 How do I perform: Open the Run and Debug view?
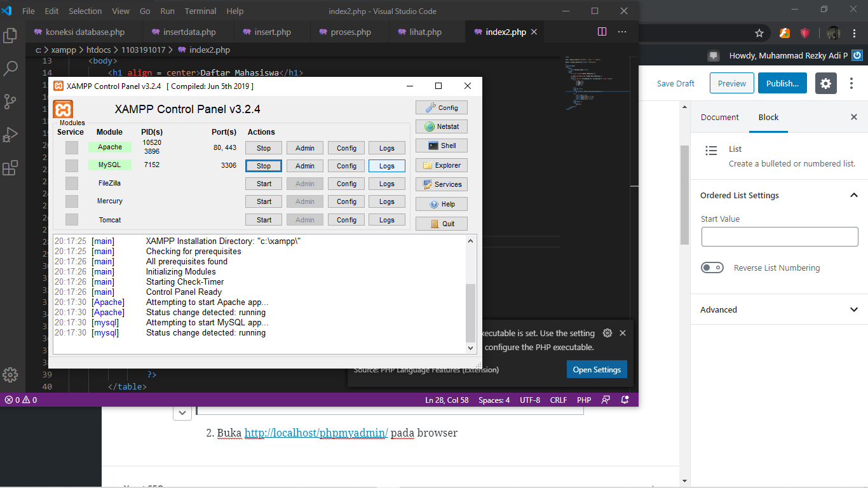click(10, 135)
